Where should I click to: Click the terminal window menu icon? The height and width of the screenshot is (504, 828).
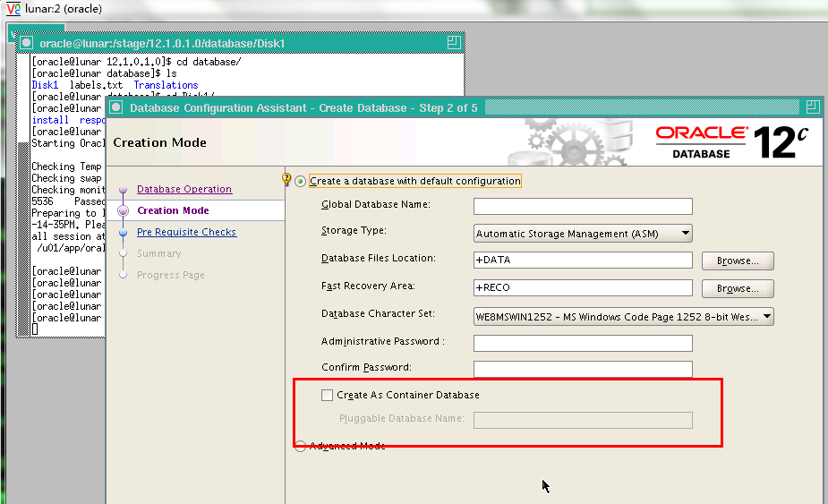point(26,43)
